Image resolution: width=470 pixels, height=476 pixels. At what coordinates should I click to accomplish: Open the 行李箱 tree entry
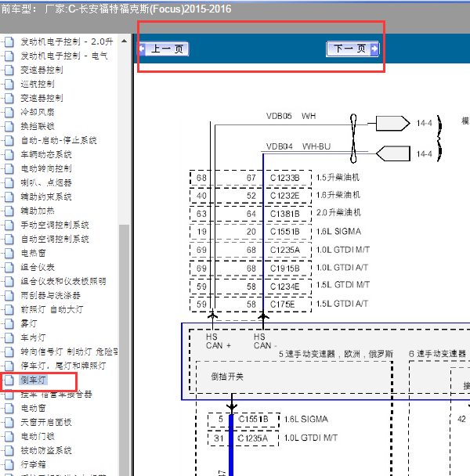tap(34, 464)
